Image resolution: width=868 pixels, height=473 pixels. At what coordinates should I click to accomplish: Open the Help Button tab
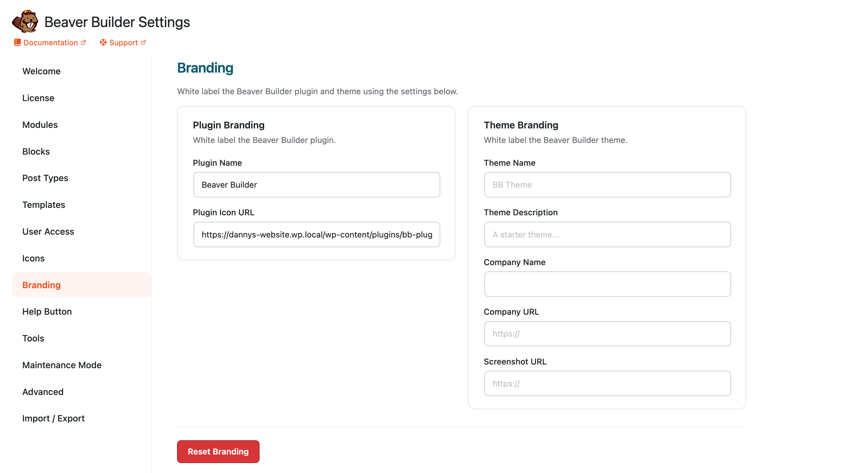tap(82, 312)
